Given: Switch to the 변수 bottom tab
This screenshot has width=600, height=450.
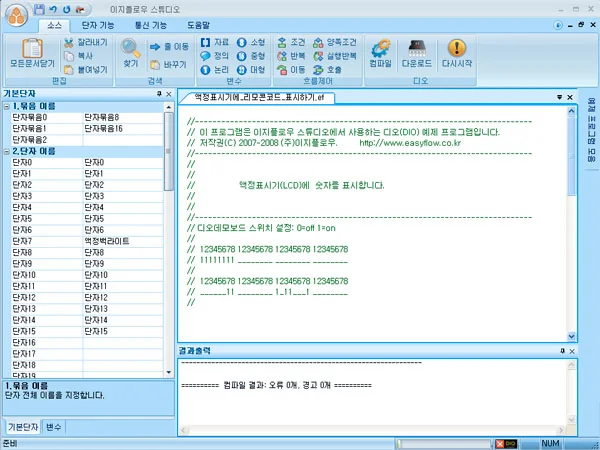Looking at the screenshot, I should coord(54,427).
